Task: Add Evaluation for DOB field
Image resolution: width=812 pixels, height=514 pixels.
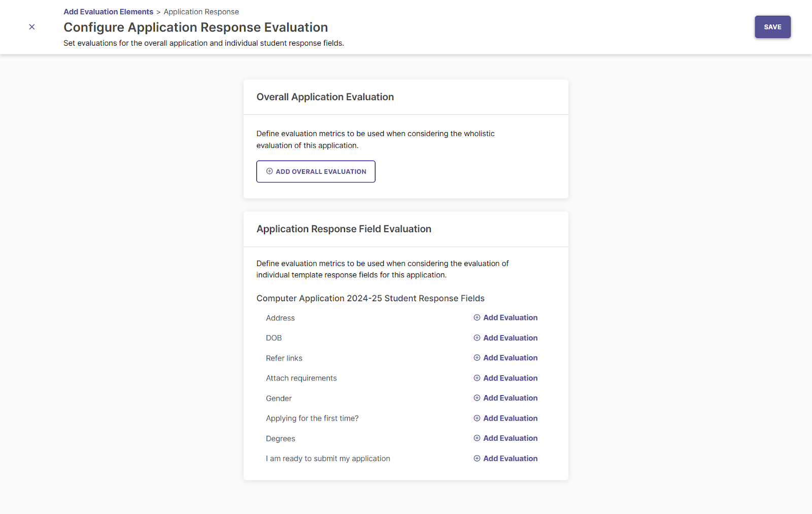Action: pos(505,338)
